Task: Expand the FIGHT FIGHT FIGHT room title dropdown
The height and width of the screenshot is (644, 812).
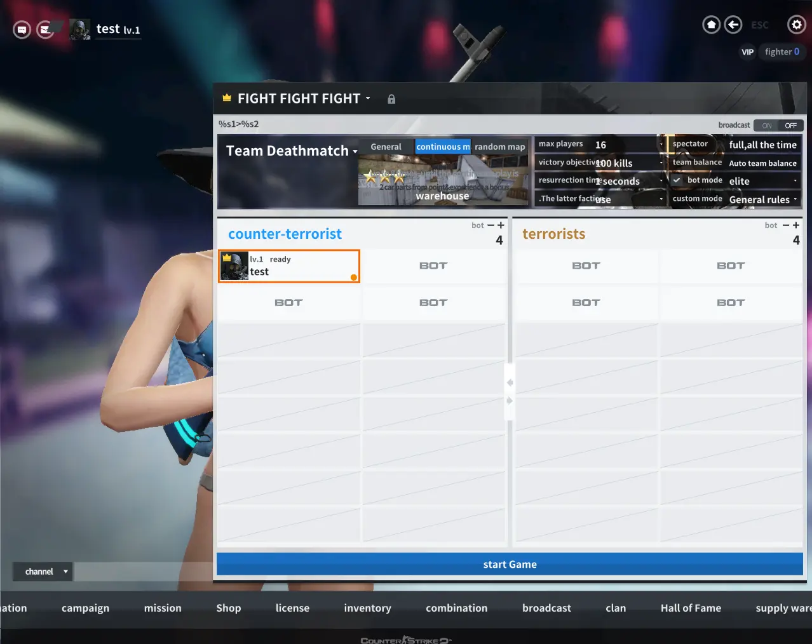Action: [x=368, y=98]
